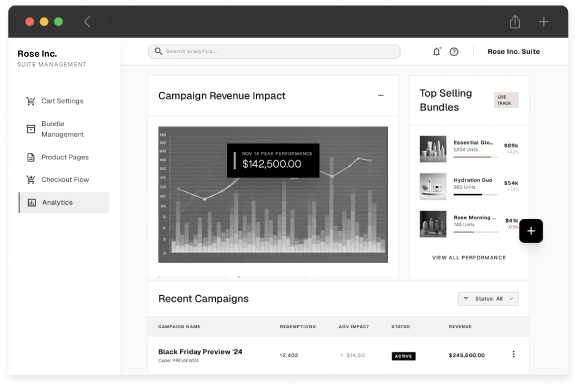Click the Rose Inc. logo title
Screen dimensions: 579x388
(x=37, y=54)
